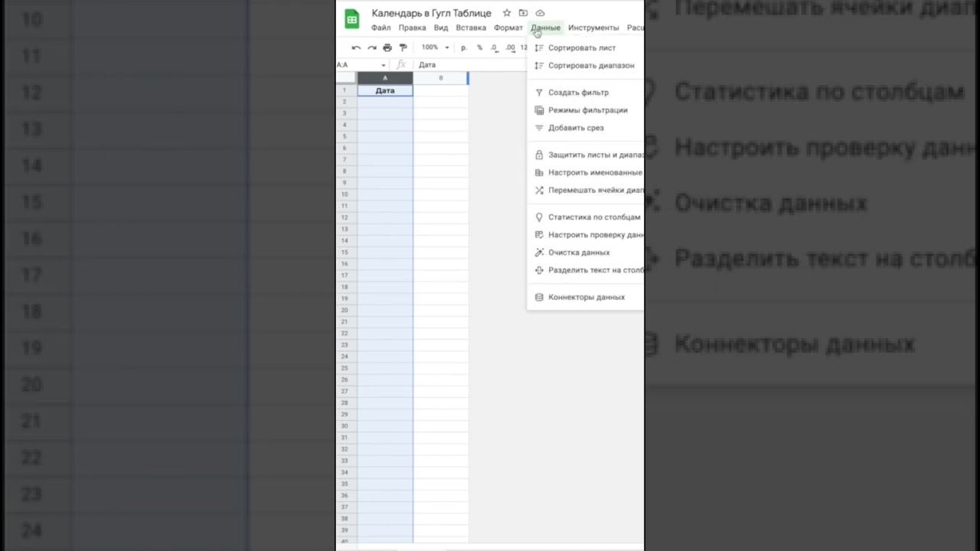Image resolution: width=980 pixels, height=551 pixels.
Task: Redo the last action
Action: (x=371, y=47)
